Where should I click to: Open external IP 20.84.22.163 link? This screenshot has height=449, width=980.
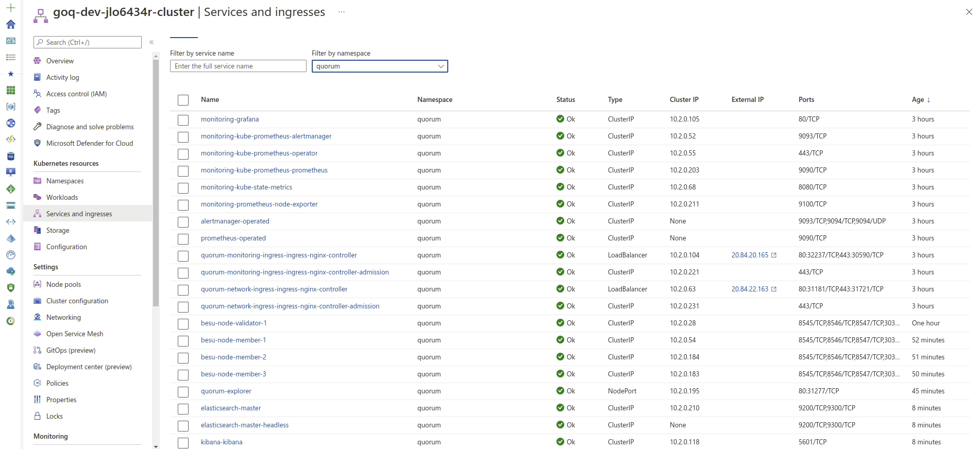pyautogui.click(x=750, y=289)
